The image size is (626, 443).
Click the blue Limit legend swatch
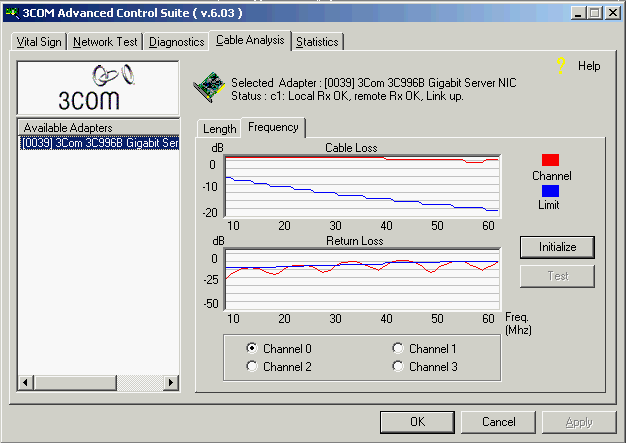[550, 191]
